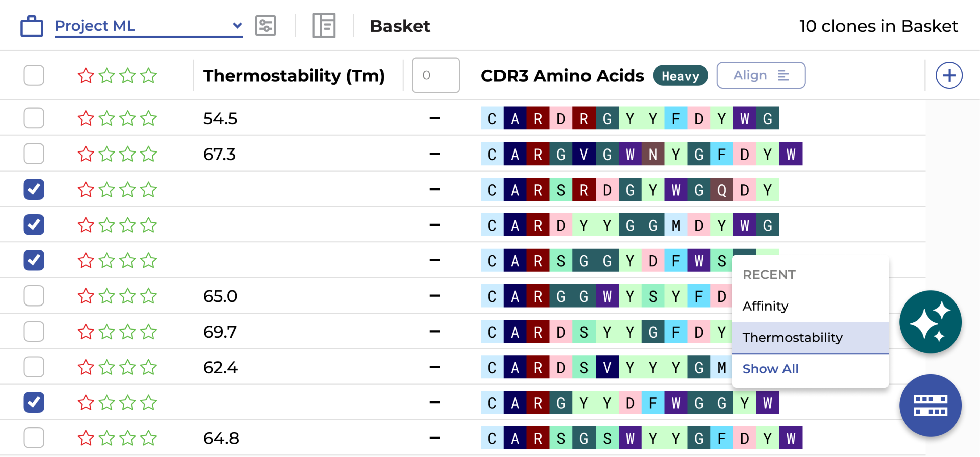Toggle the select-all header checkbox
Image resolution: width=980 pixels, height=457 pixels.
34,76
